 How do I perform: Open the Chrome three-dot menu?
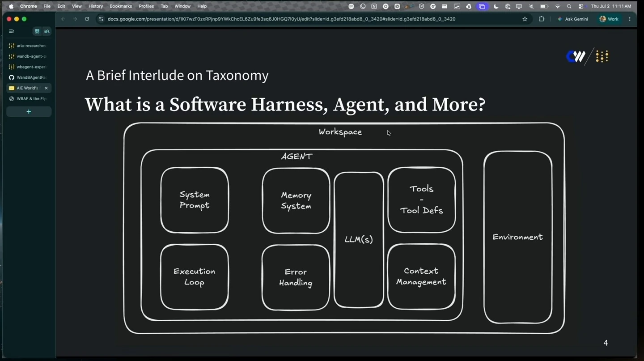tap(630, 19)
